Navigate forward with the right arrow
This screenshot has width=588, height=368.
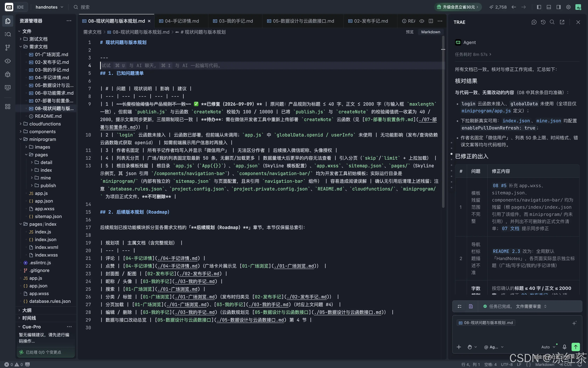pos(524,7)
